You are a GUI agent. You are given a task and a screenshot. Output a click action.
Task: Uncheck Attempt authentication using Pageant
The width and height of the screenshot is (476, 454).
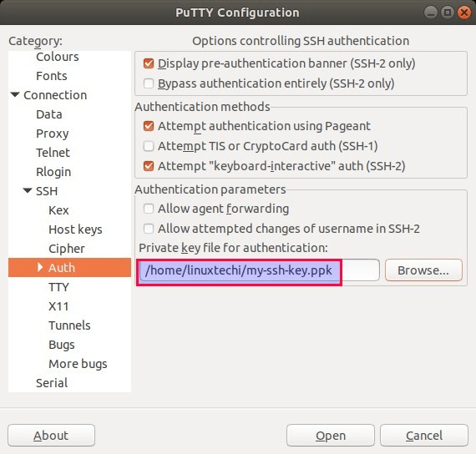pyautogui.click(x=149, y=126)
